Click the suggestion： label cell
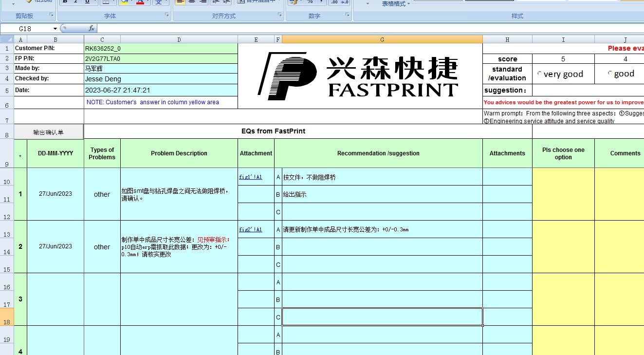This screenshot has width=644, height=355. coord(507,90)
